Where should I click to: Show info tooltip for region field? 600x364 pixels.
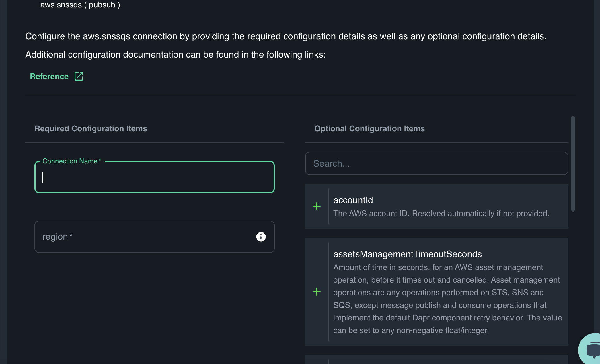(x=261, y=237)
